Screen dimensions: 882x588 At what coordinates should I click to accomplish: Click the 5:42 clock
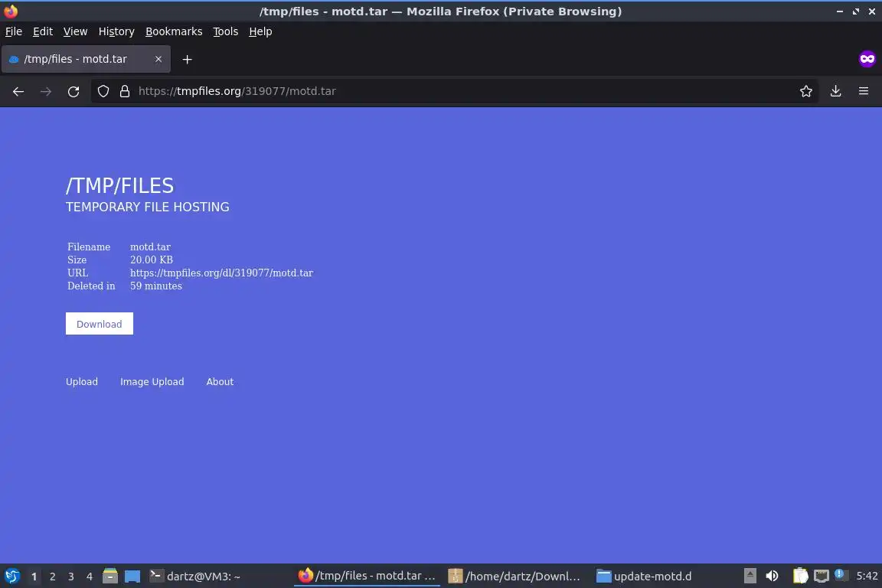coord(867,576)
